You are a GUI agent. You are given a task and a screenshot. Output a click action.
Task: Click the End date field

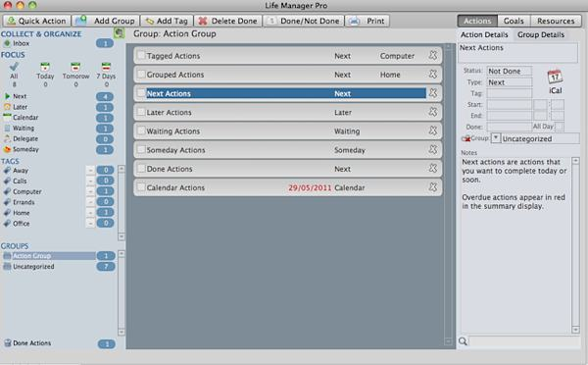point(510,116)
